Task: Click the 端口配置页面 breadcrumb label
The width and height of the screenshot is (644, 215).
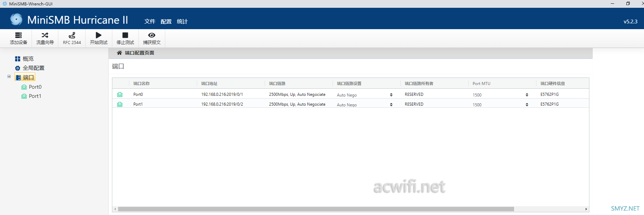Action: tap(139, 53)
